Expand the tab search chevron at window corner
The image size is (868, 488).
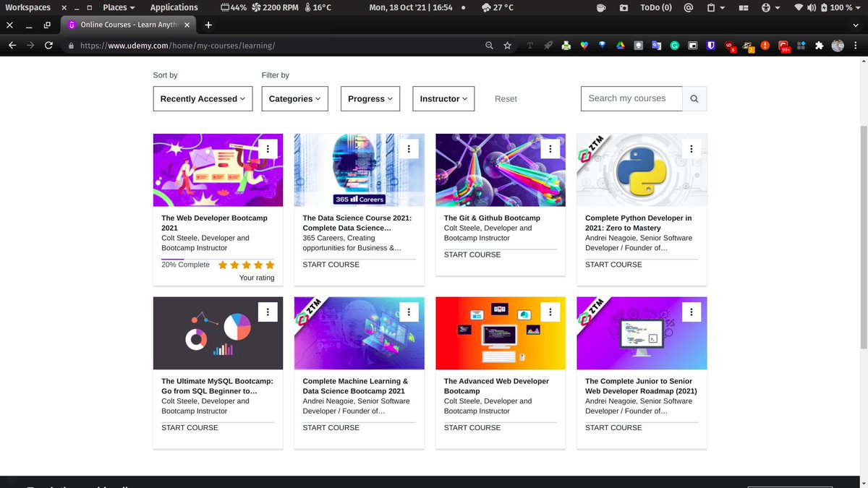tap(856, 25)
